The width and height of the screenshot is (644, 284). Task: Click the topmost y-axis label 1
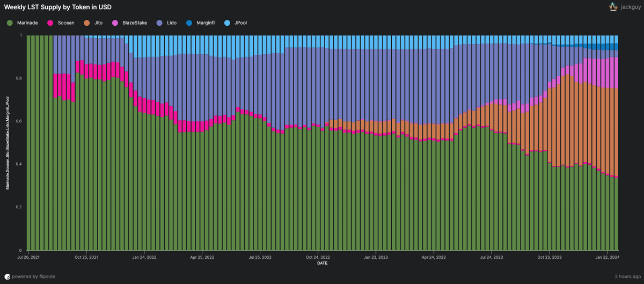[x=21, y=35]
